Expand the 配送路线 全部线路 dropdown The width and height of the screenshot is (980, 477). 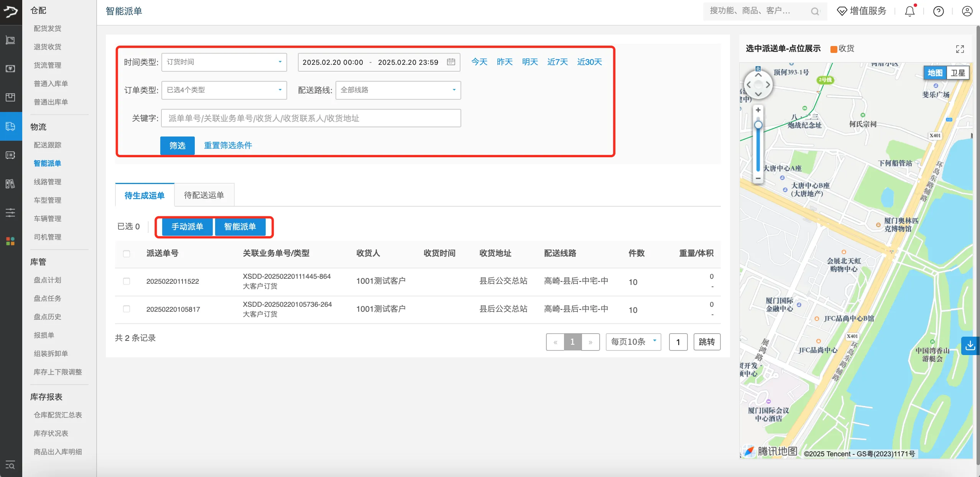(x=398, y=90)
